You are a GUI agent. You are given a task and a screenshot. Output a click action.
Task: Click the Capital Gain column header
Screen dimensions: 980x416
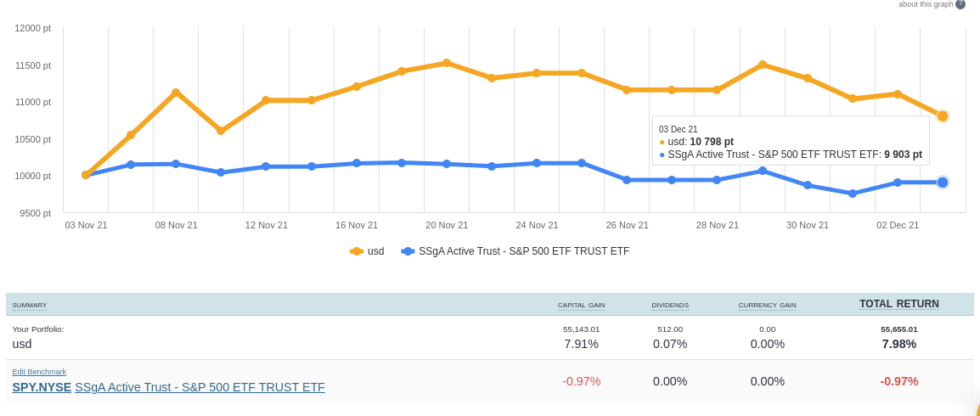pyautogui.click(x=581, y=305)
